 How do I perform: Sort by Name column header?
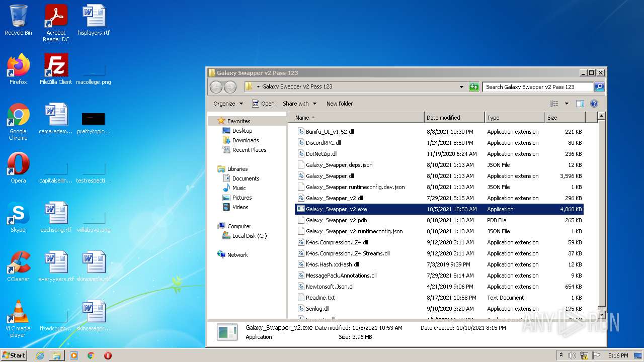point(356,118)
